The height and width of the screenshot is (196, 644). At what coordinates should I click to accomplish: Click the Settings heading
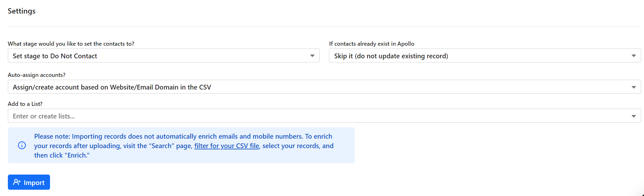22,11
